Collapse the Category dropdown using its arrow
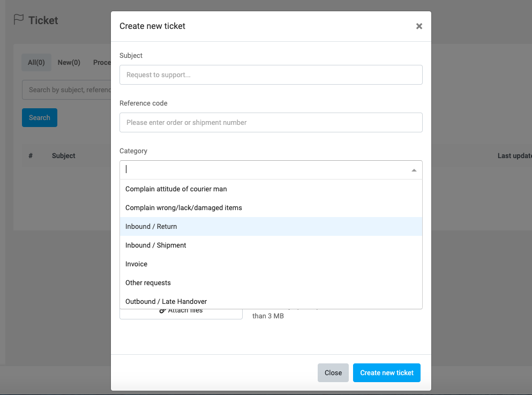 click(414, 170)
